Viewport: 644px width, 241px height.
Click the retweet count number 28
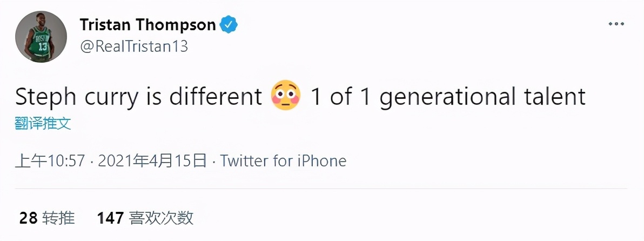coord(28,218)
